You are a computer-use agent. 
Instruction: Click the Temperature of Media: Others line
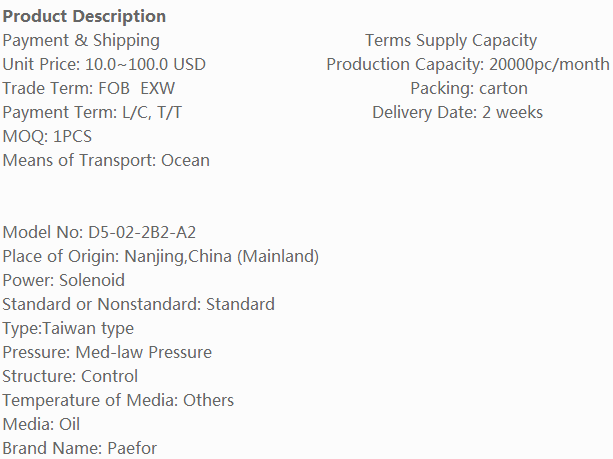click(x=118, y=401)
